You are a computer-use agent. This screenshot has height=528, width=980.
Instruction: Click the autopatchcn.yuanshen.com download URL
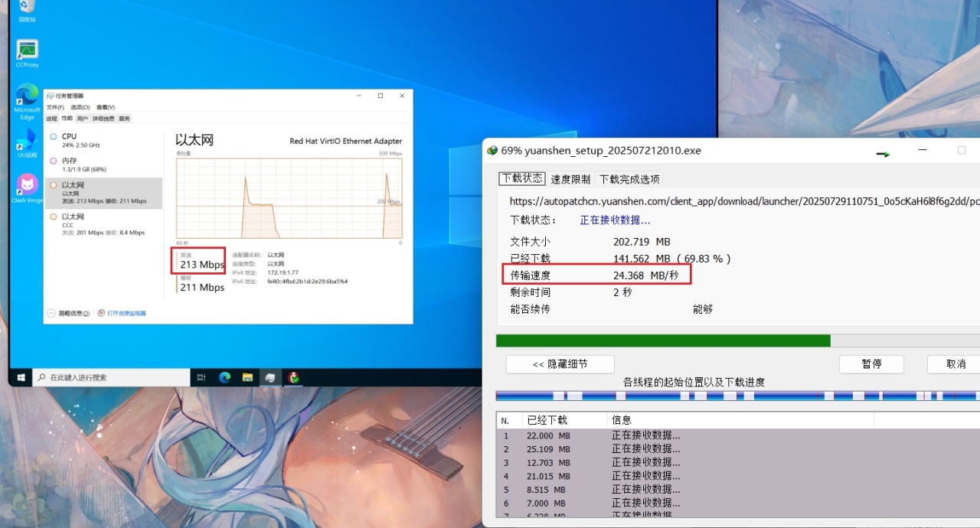(745, 202)
